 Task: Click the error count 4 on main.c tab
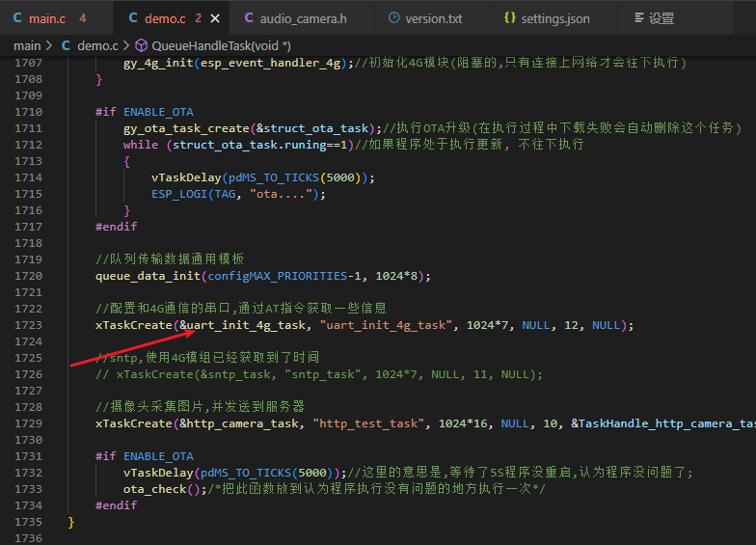(x=83, y=18)
